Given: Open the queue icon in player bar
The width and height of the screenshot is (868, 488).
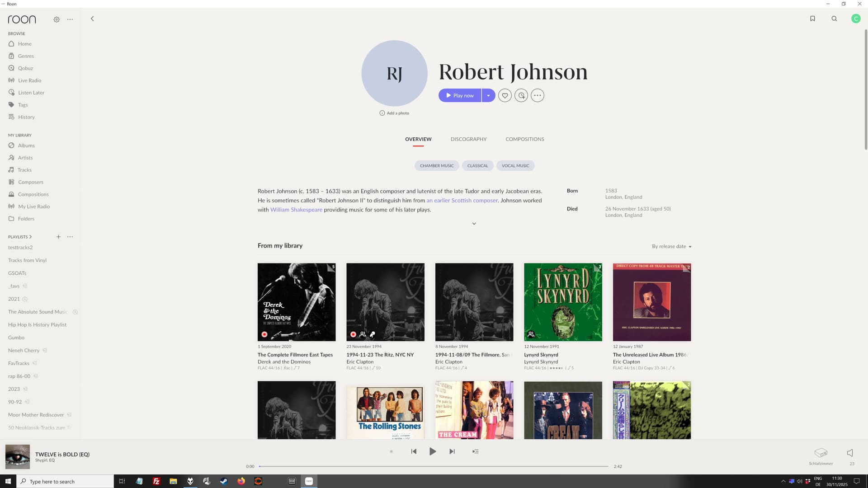Looking at the screenshot, I should [x=476, y=451].
